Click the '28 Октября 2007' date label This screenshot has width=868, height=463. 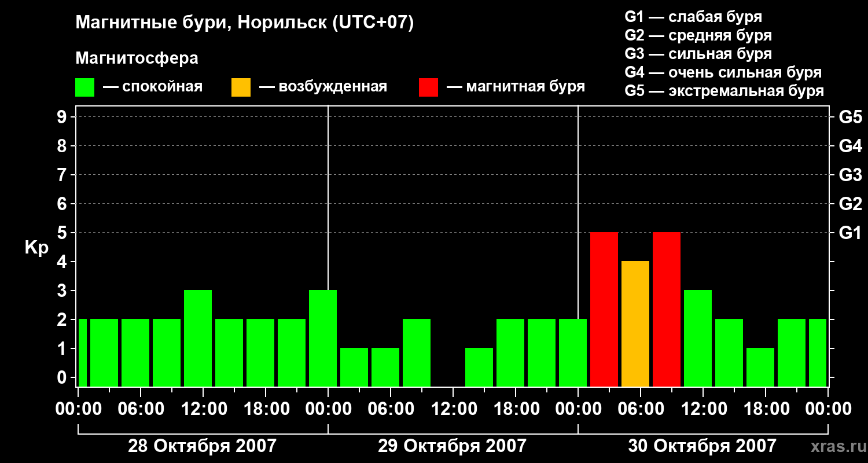coord(202,446)
